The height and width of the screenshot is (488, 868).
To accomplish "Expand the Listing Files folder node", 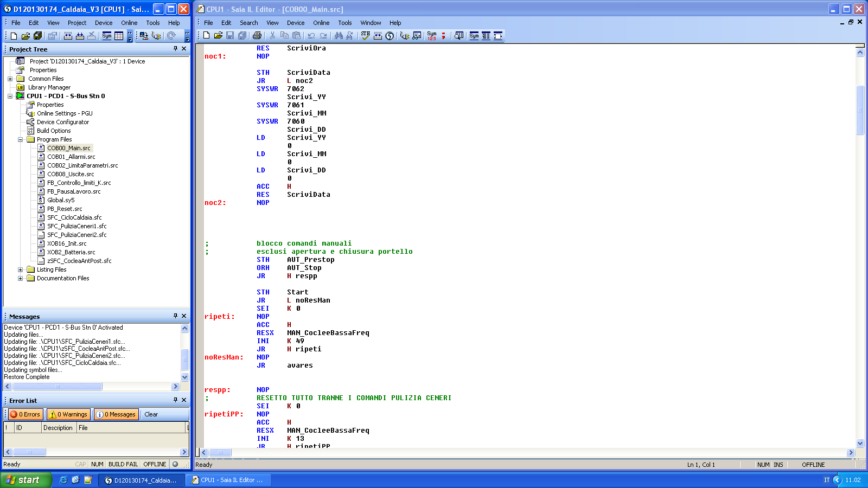I will pyautogui.click(x=21, y=269).
